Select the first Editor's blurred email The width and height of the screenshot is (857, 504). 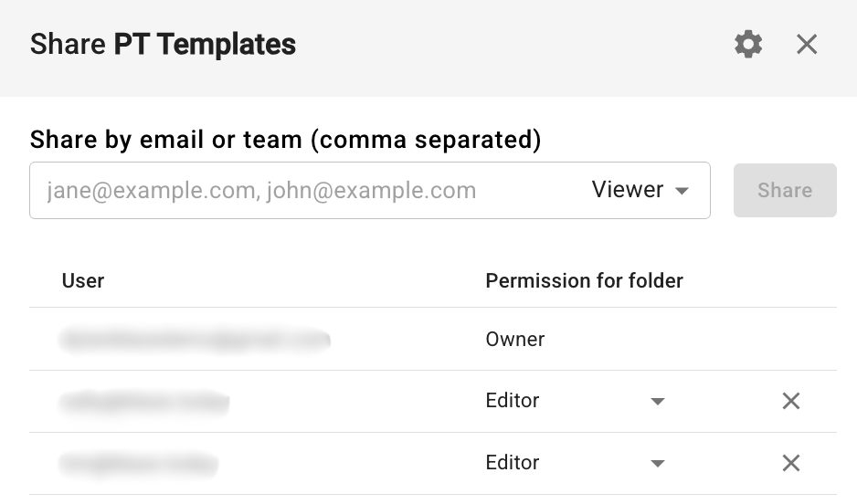pyautogui.click(x=144, y=401)
